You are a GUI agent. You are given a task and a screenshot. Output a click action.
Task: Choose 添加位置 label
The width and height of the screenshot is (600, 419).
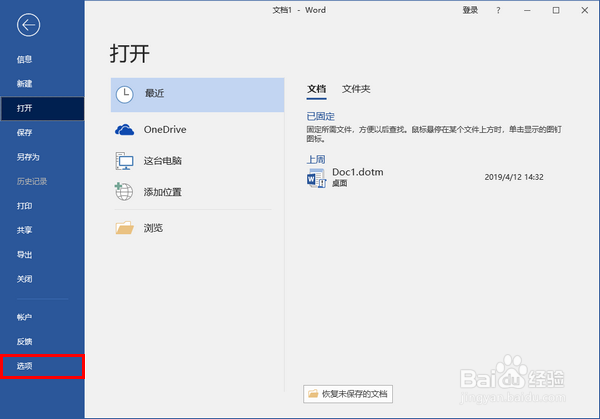point(163,192)
